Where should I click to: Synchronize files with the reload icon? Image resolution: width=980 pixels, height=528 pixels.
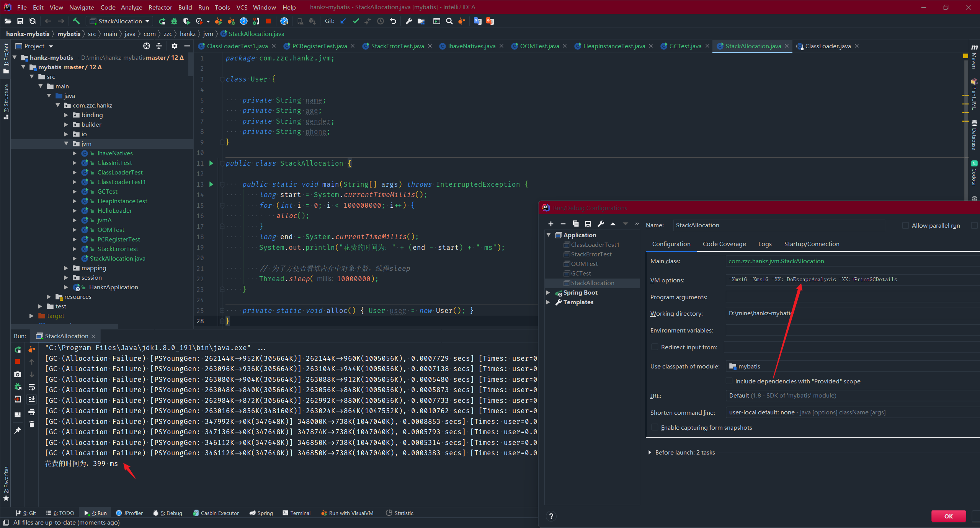pyautogui.click(x=33, y=21)
